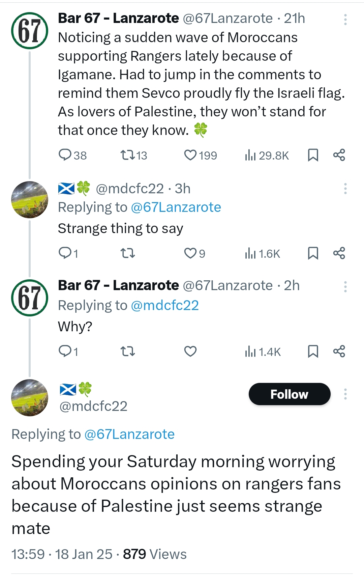Open more options beside Follow button

tap(345, 394)
